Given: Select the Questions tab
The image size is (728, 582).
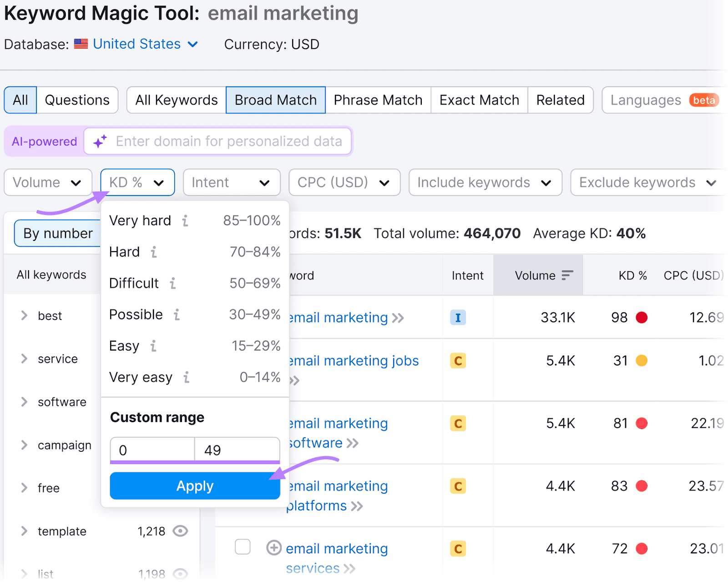Looking at the screenshot, I should point(77,100).
